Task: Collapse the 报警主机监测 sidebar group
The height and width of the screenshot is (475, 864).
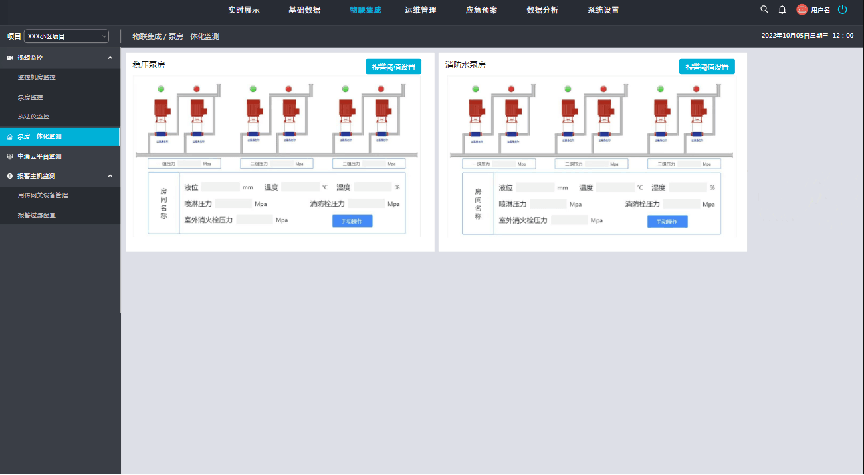Action: (110, 176)
